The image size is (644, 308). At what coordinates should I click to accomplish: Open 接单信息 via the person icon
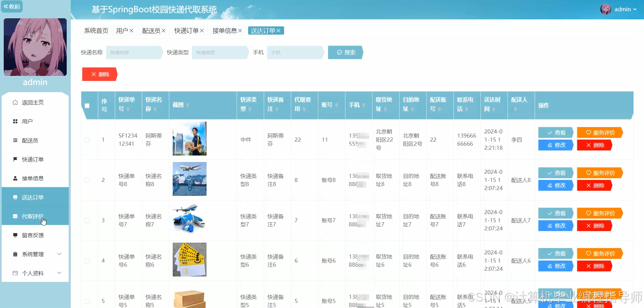tap(15, 178)
